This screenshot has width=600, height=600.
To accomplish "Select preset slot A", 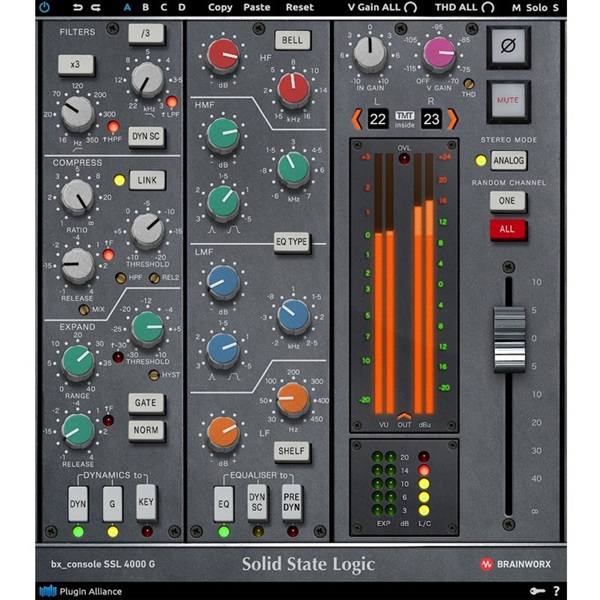I will click(127, 7).
